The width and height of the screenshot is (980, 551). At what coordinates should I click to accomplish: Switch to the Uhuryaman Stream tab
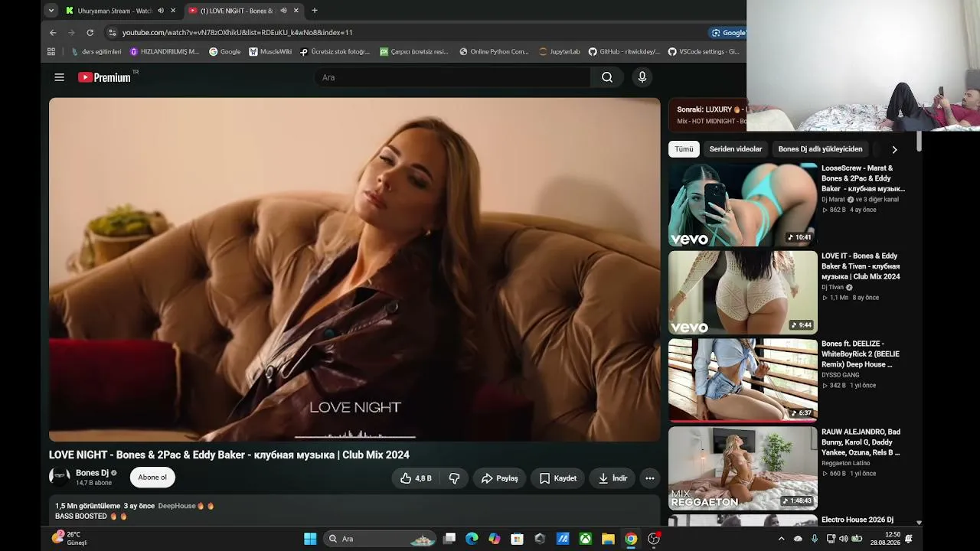click(x=115, y=11)
